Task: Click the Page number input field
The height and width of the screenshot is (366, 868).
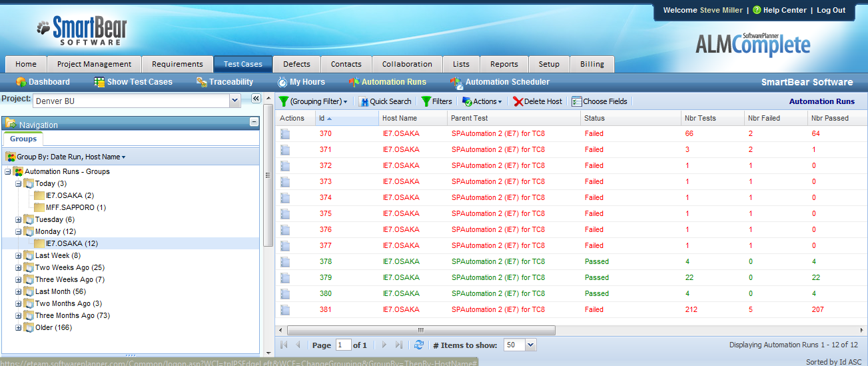Action: point(343,345)
